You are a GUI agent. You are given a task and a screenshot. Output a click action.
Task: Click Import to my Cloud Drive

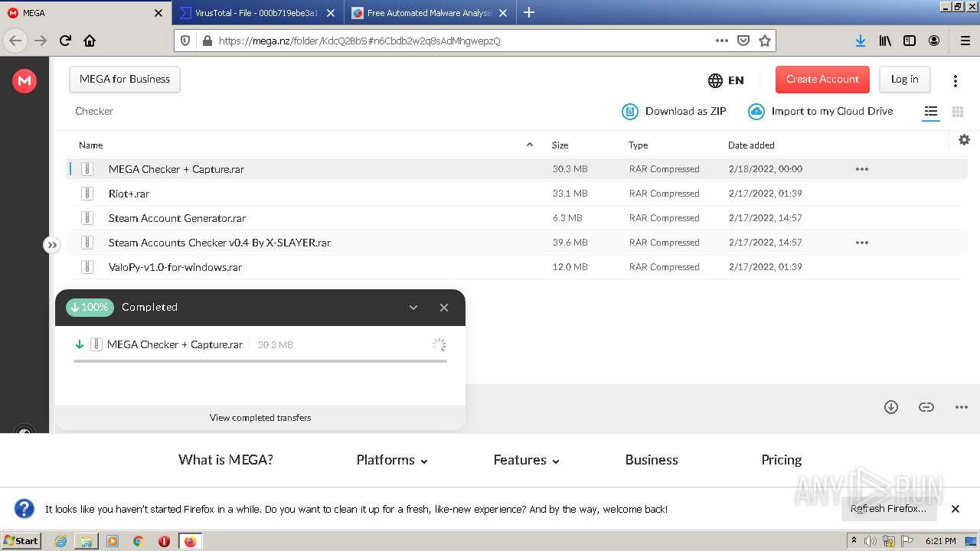point(821,111)
